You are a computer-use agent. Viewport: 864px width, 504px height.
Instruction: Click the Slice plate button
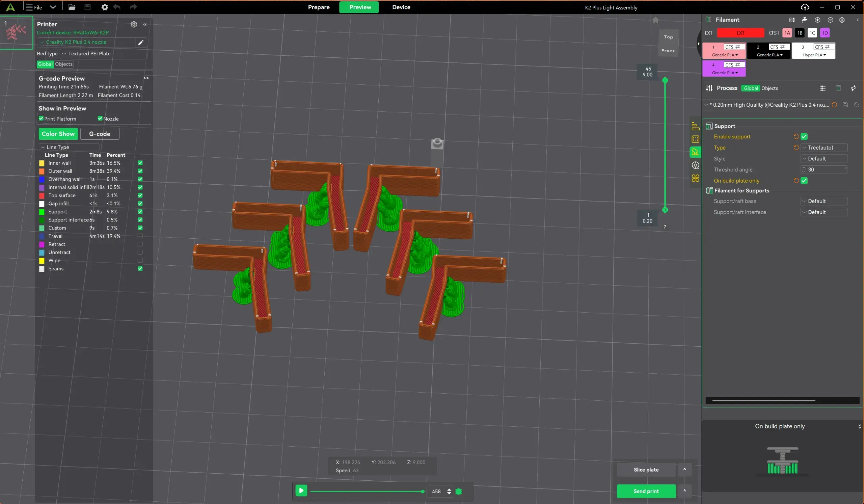pos(646,470)
